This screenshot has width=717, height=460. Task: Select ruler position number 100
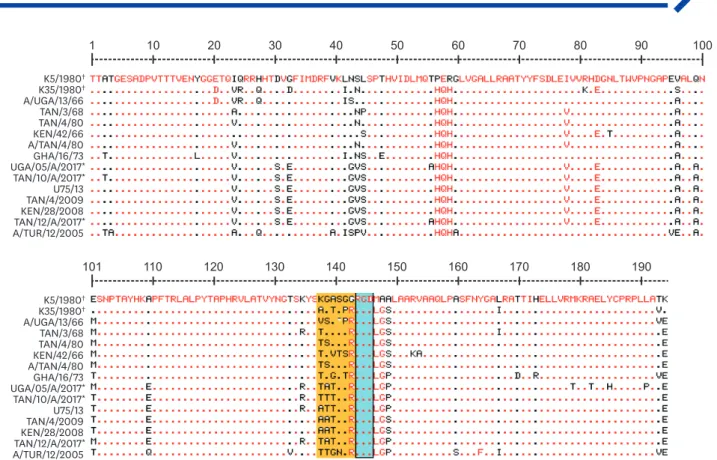(x=703, y=45)
